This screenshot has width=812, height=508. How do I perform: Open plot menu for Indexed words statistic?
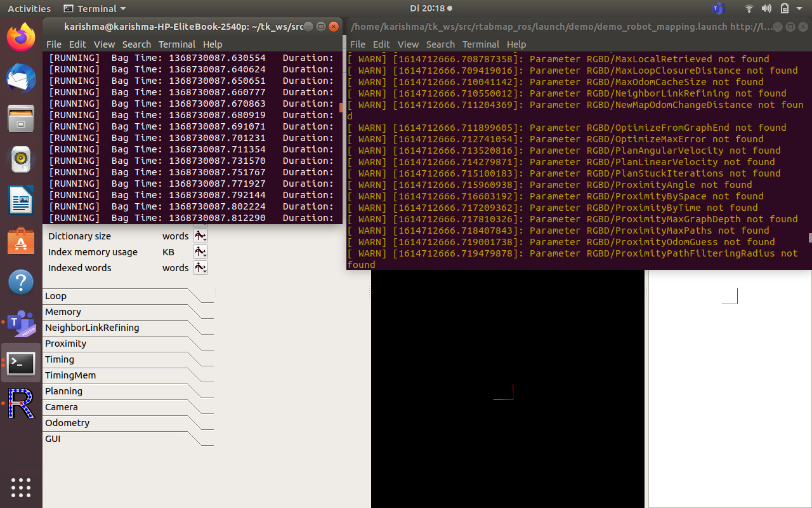[x=200, y=268]
